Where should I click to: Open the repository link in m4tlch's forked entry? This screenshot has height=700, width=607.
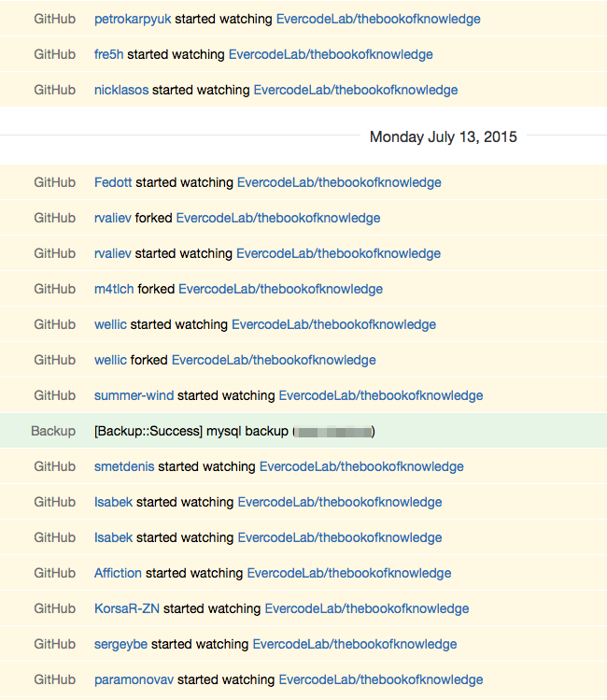tap(280, 289)
